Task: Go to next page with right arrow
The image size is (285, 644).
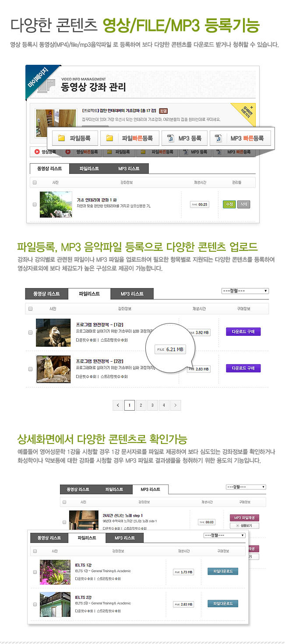Action: [175, 405]
